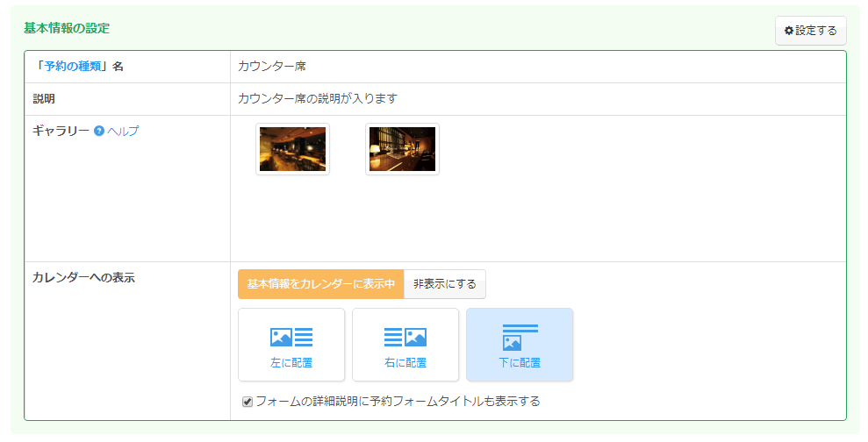This screenshot has width=868, height=442.
Task: Open the ヘルプ link next to ギャラリー
Action: (x=123, y=132)
